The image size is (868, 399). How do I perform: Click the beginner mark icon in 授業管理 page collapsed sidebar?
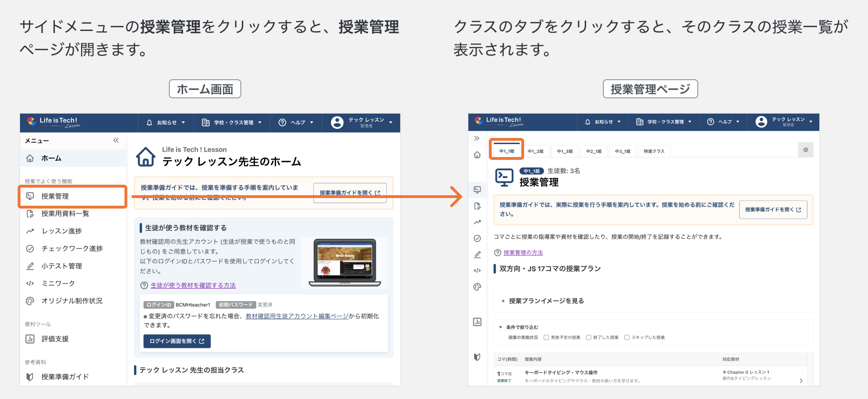(477, 357)
